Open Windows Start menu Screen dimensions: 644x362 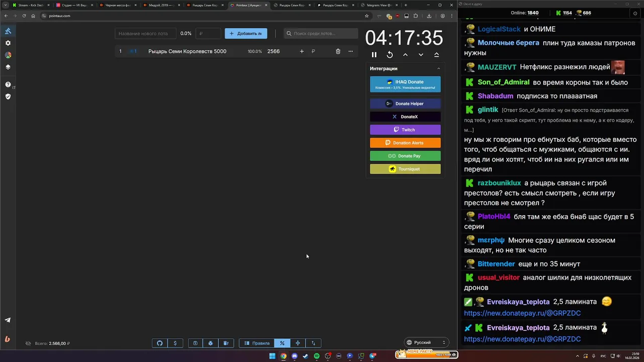click(x=272, y=356)
